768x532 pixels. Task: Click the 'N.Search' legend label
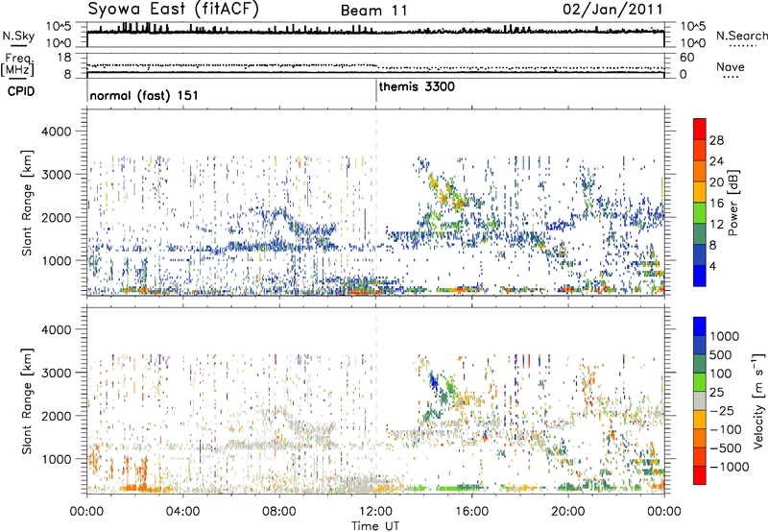(742, 36)
